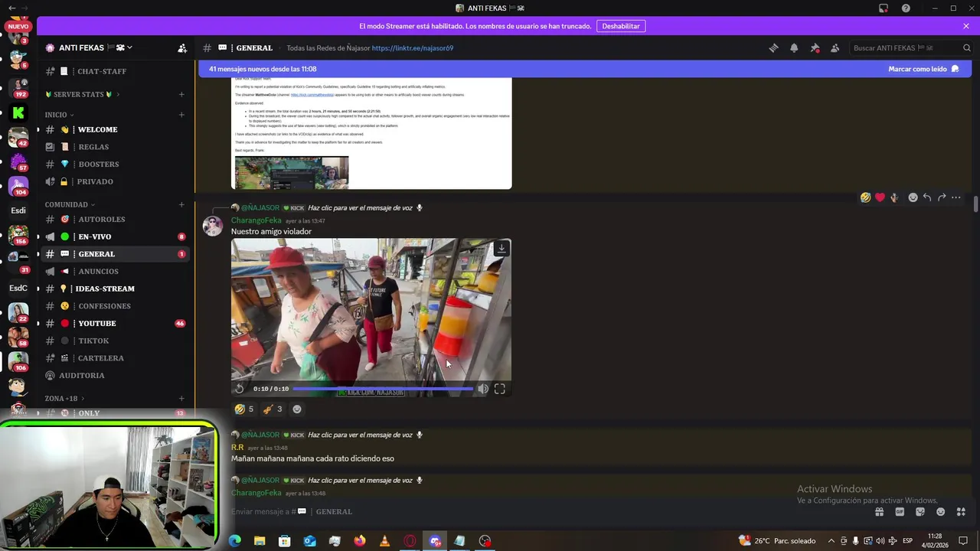Screen dimensions: 980x551
Task: Click Marcar como leído button
Action: 923,69
